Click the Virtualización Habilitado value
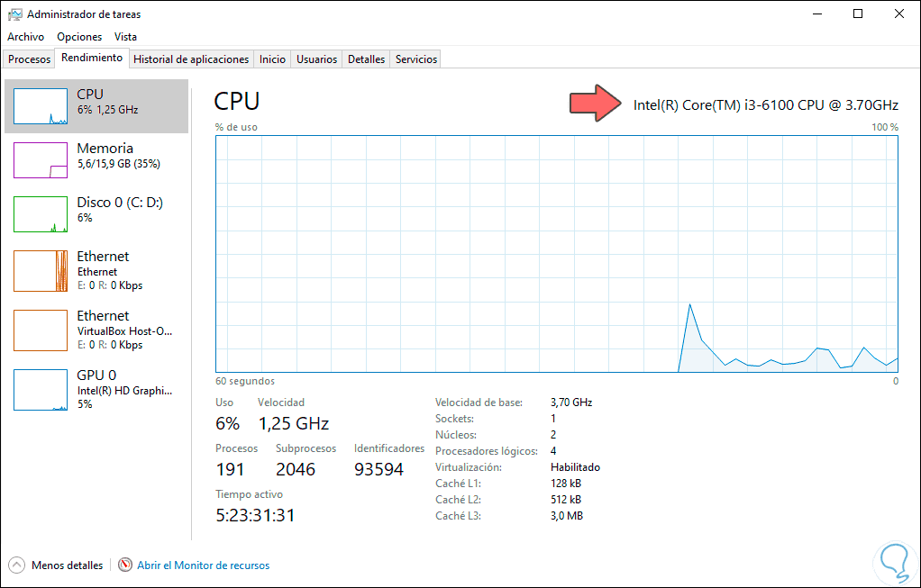Image resolution: width=921 pixels, height=588 pixels. [x=575, y=467]
